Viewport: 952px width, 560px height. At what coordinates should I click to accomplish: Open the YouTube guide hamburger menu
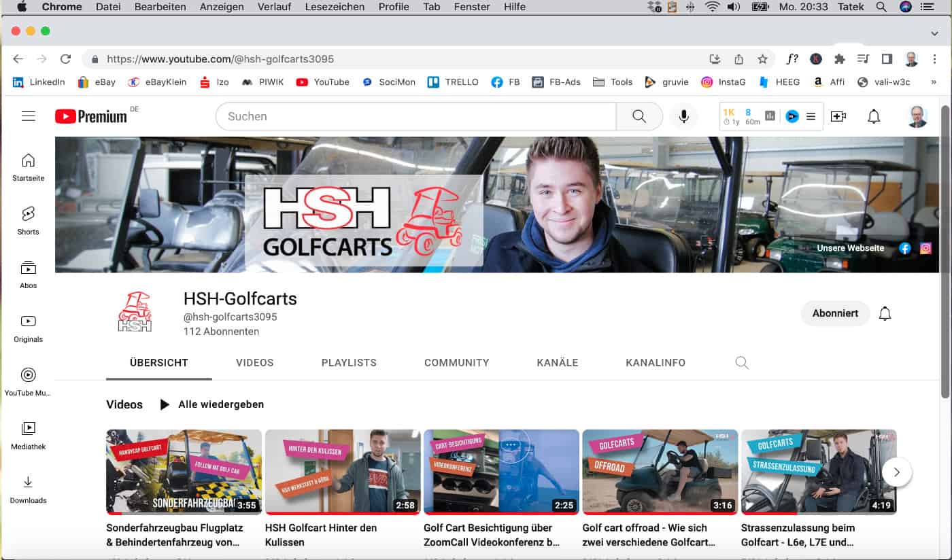28,116
